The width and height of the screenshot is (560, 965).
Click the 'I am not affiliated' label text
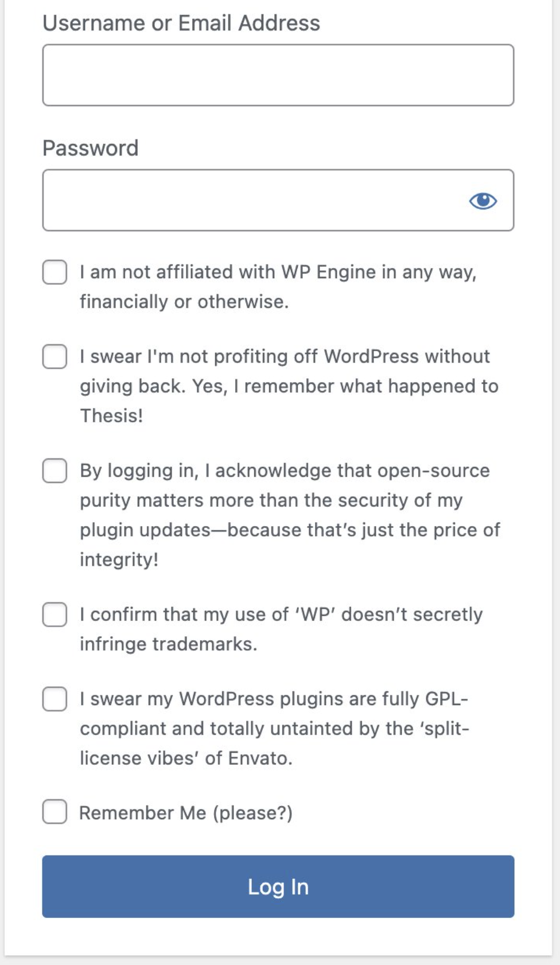pyautogui.click(x=278, y=272)
